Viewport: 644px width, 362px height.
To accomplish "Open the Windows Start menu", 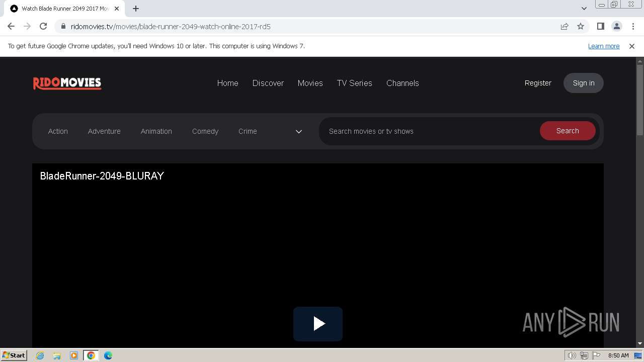I will click(14, 355).
